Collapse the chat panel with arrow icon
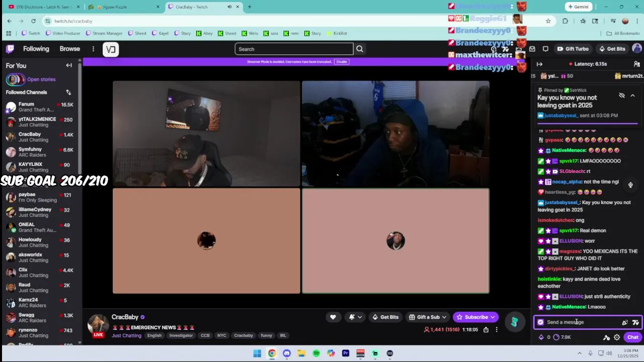The height and width of the screenshot is (362, 644). tap(539, 64)
